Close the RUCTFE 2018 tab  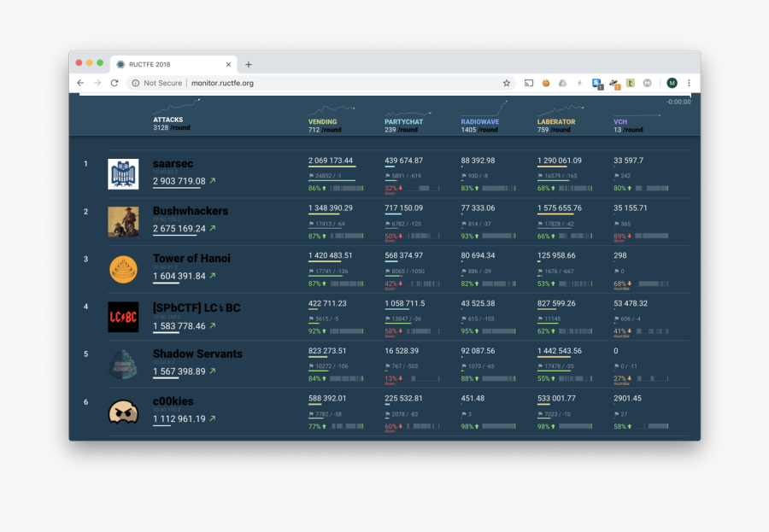(228, 64)
